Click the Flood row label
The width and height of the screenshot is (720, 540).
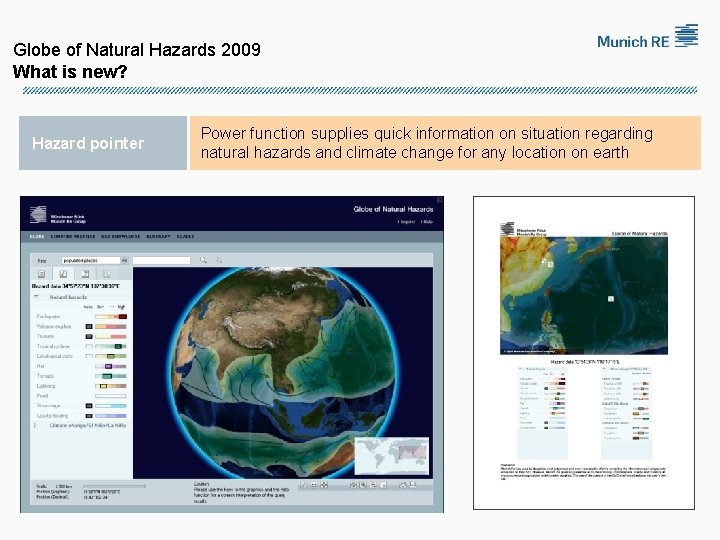tap(42, 396)
